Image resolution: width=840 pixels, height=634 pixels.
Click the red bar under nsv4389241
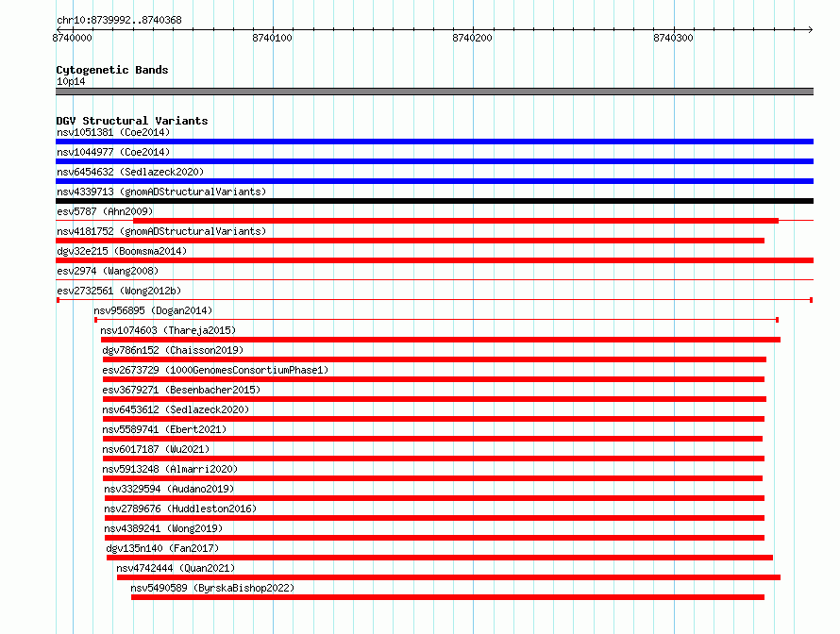coord(434,538)
